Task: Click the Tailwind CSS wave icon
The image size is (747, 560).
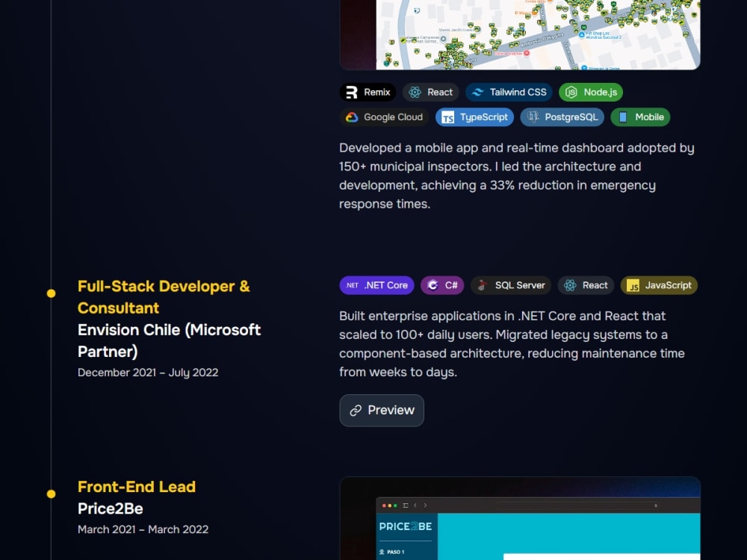Action: point(477,93)
